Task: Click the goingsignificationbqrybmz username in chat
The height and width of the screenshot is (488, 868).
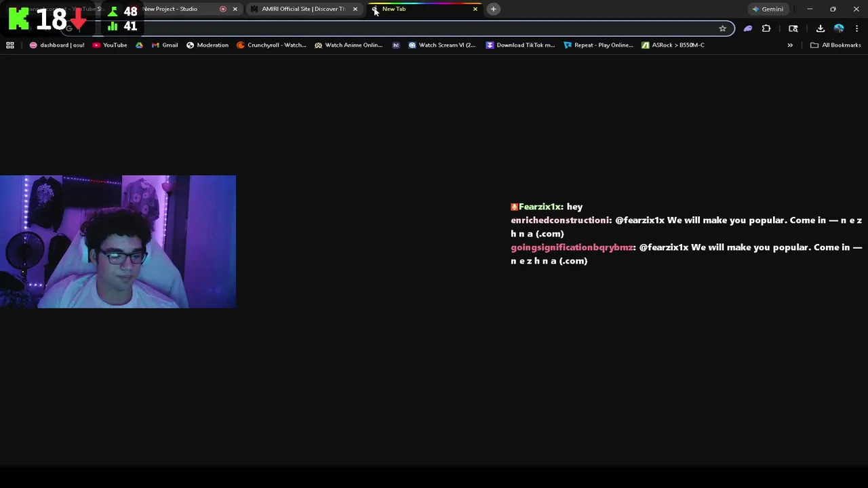Action: (572, 247)
